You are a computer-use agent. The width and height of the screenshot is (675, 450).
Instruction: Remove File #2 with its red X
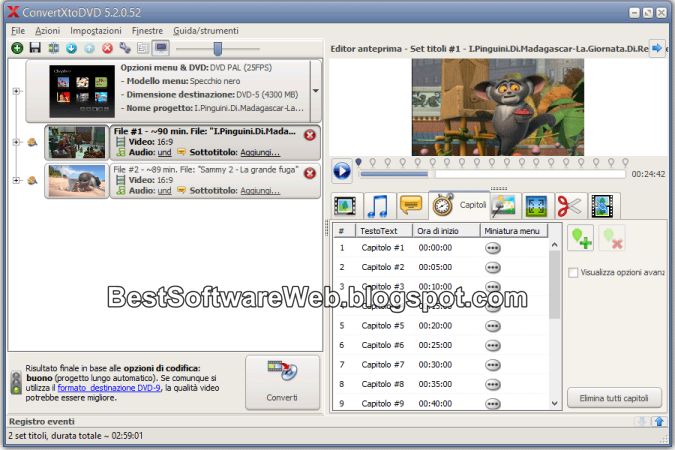click(x=310, y=174)
